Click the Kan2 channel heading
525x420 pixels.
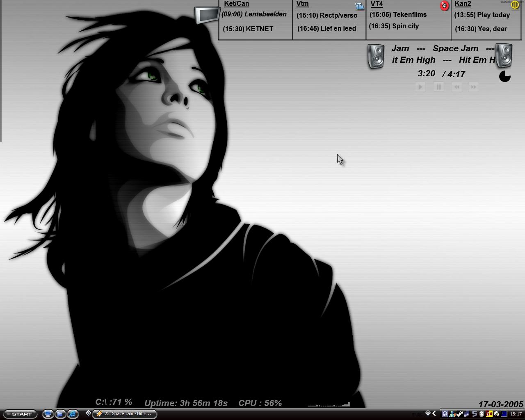pos(463,4)
